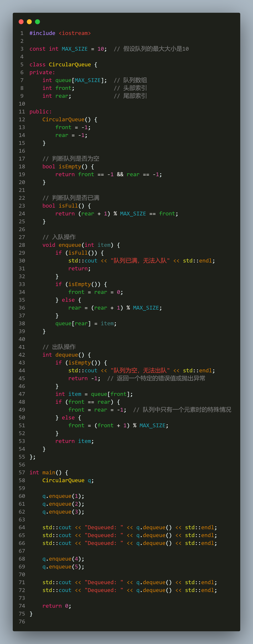Click the "q.enqueue(3);" call

63,512
